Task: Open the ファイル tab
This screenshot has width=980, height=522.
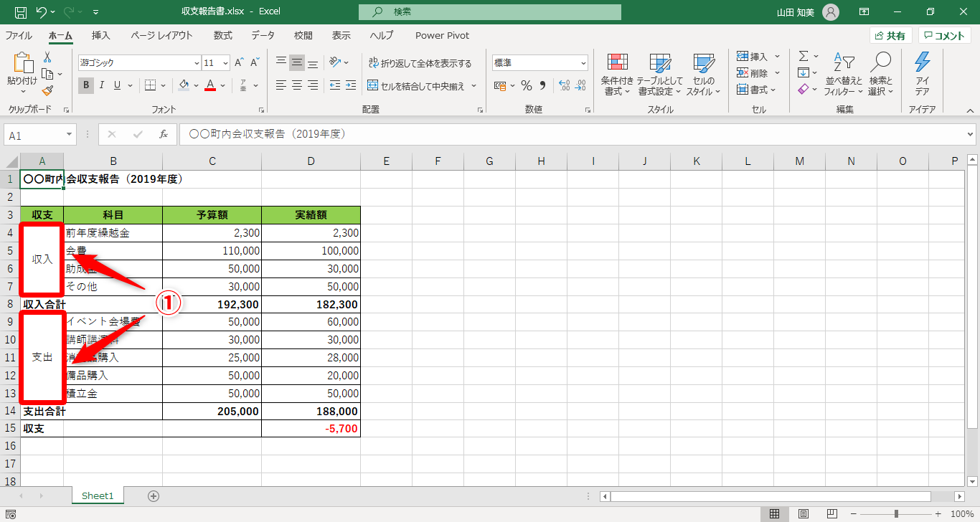Action: pos(19,35)
